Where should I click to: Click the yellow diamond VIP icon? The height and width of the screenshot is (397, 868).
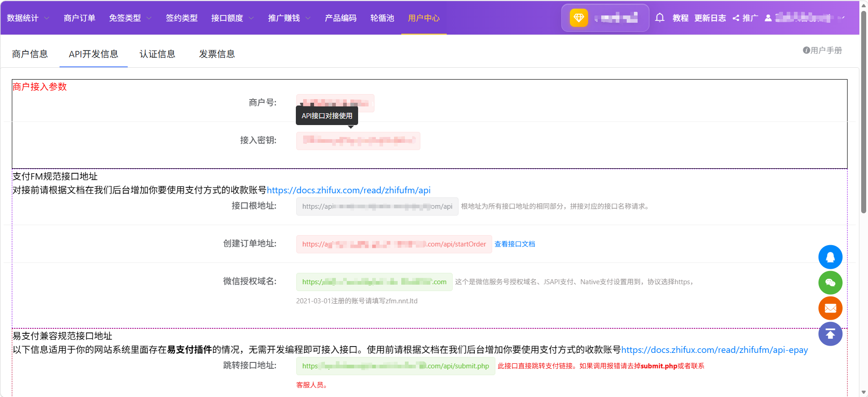tap(579, 18)
